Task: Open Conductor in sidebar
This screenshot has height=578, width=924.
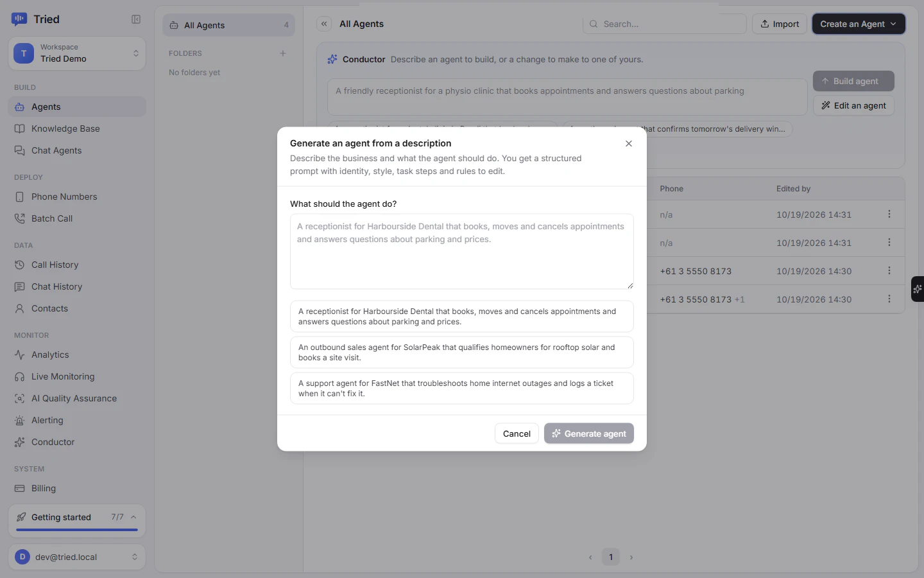Action: pos(77,442)
